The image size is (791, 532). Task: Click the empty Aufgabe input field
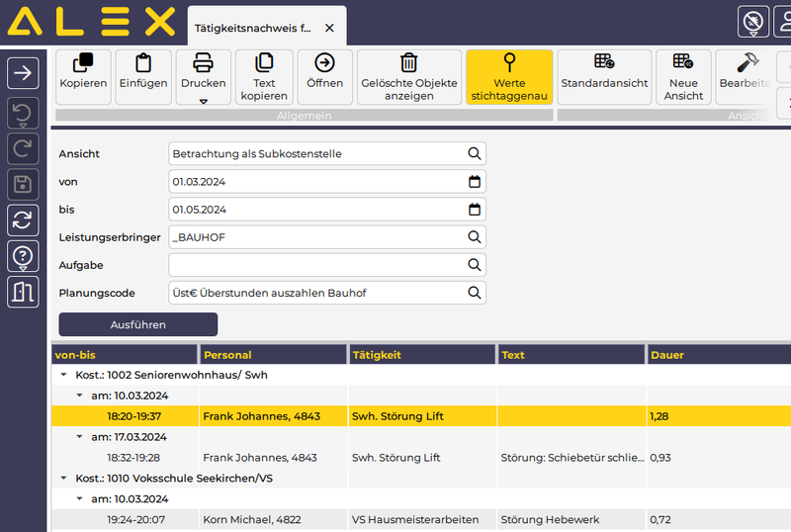[x=316, y=265]
